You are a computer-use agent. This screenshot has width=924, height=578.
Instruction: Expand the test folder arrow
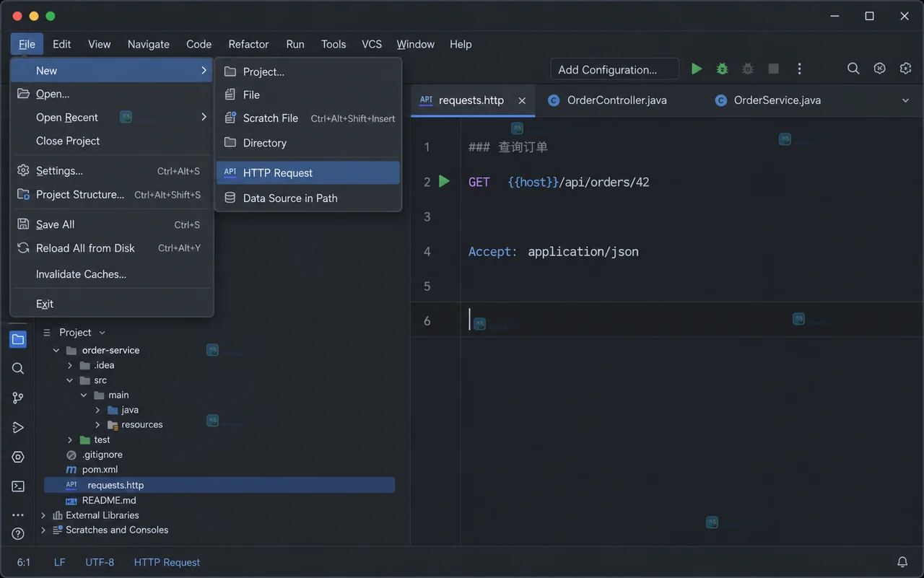pyautogui.click(x=70, y=439)
